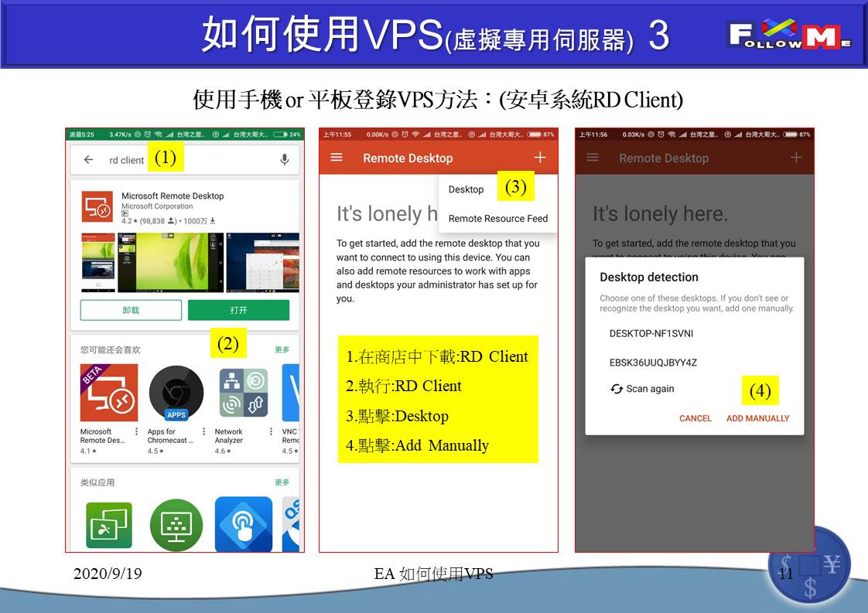Click Scan again to refresh desktops

[x=642, y=389]
